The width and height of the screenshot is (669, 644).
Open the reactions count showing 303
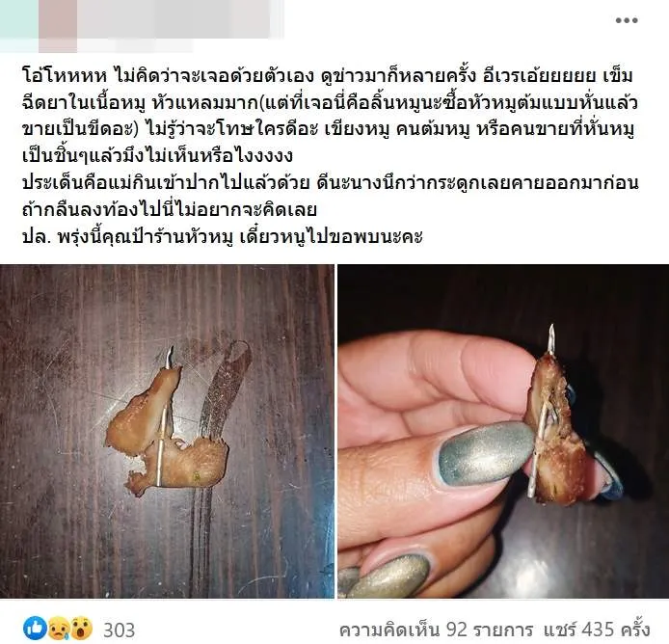click(119, 630)
